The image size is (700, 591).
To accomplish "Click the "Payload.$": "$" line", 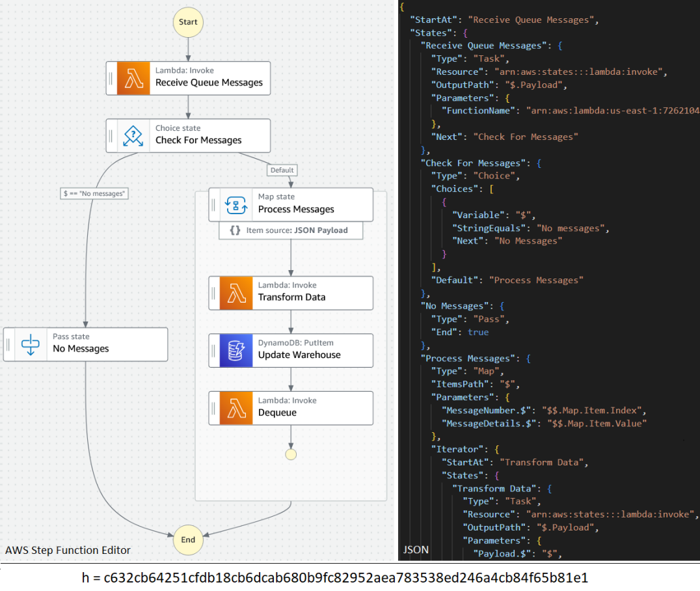I will (518, 554).
